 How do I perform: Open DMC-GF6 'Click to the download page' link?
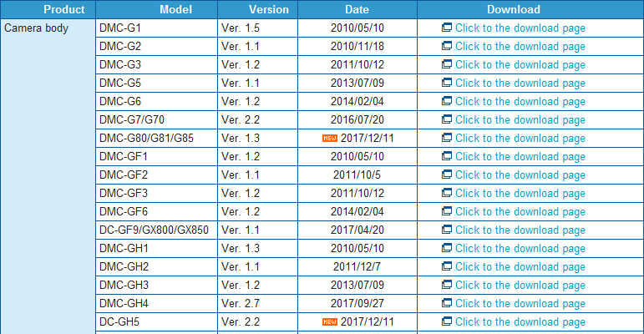point(520,211)
